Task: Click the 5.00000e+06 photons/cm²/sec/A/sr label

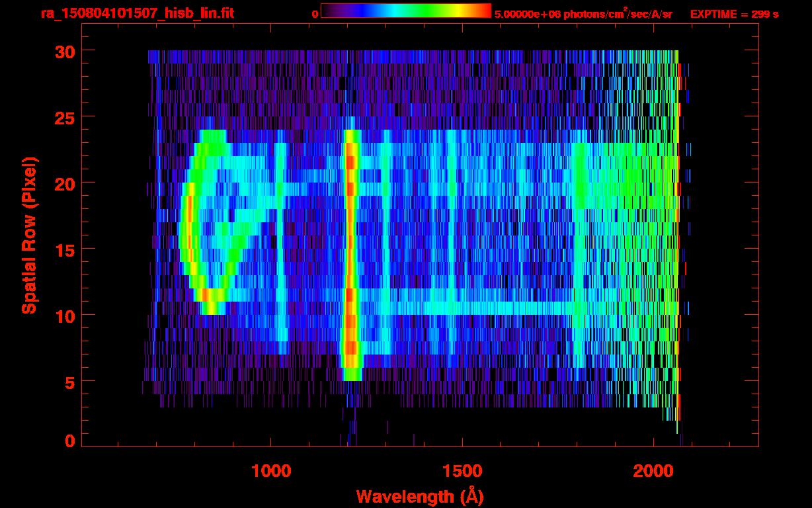Action: pos(583,14)
